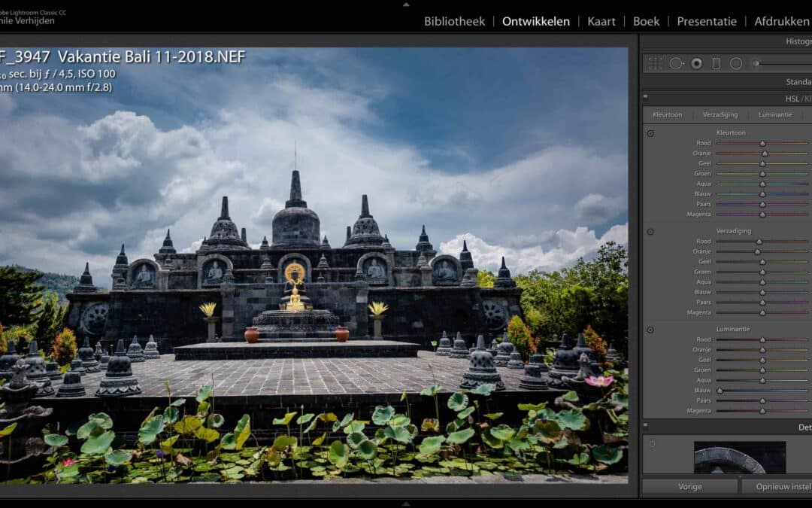Activate targeted adjustment for Kleurtoon
The width and height of the screenshot is (812, 508).
650,132
